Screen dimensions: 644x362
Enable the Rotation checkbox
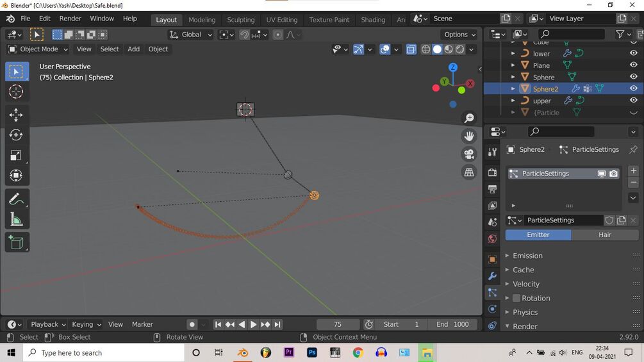[516, 299]
